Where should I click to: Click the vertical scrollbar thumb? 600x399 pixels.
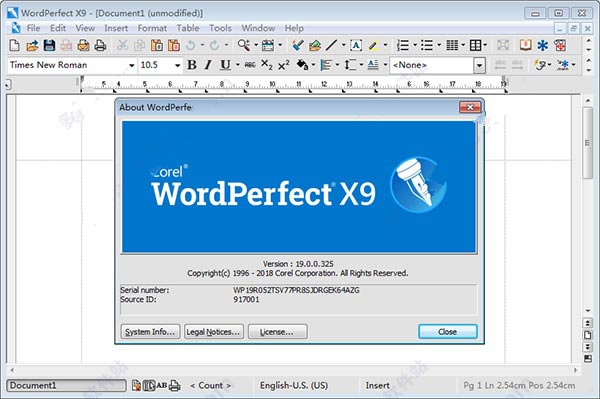coord(587,143)
